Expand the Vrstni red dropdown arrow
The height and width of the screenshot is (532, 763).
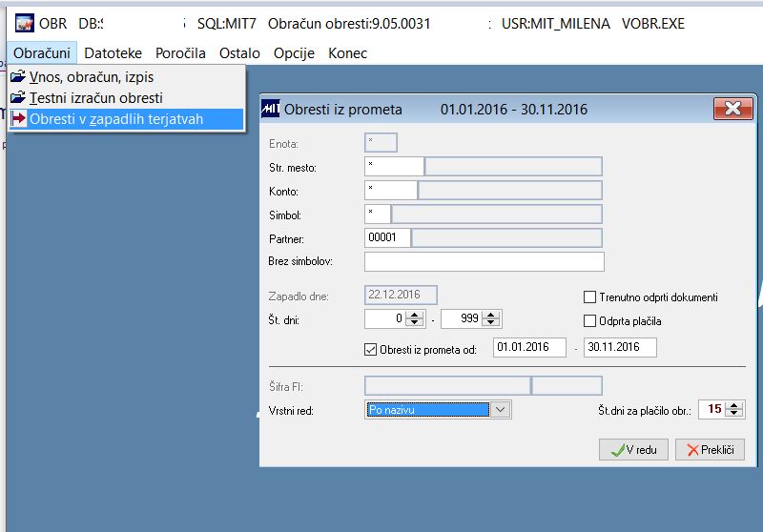point(500,409)
